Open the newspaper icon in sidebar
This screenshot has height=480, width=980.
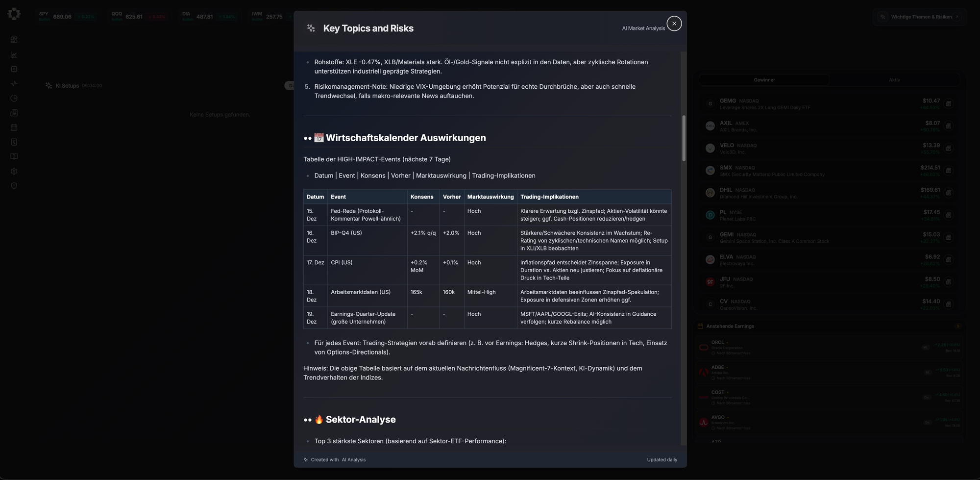14,113
